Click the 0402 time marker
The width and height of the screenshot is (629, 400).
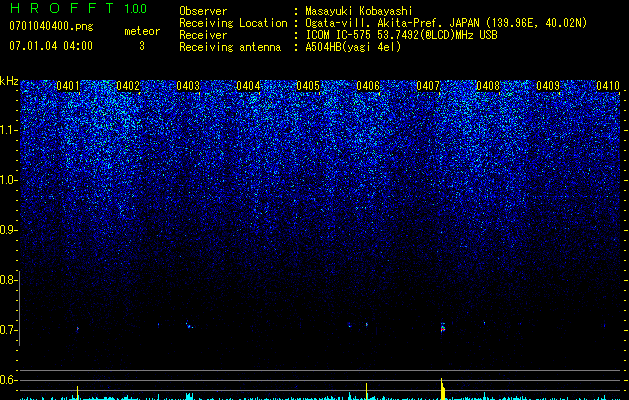(128, 86)
